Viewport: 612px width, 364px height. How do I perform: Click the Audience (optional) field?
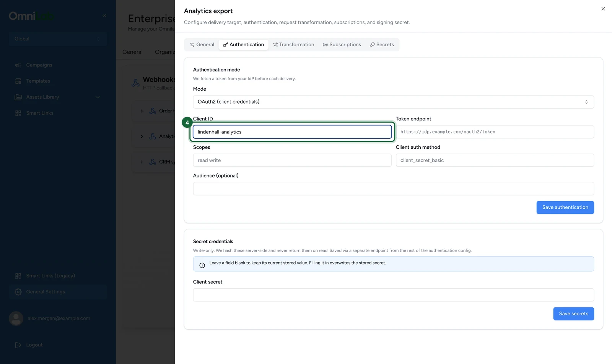tap(393, 188)
